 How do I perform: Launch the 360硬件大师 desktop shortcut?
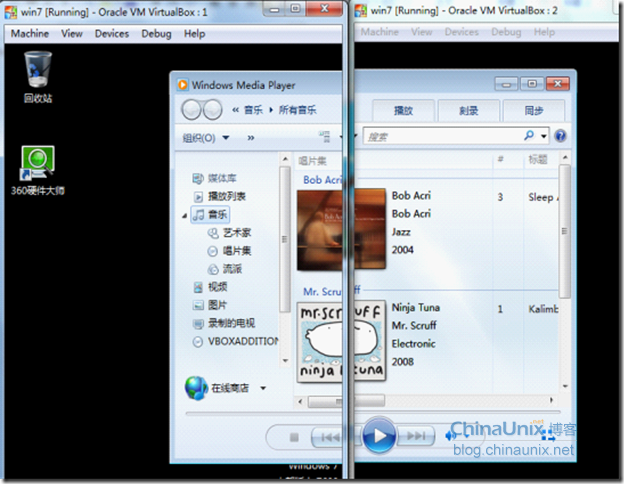38,170
